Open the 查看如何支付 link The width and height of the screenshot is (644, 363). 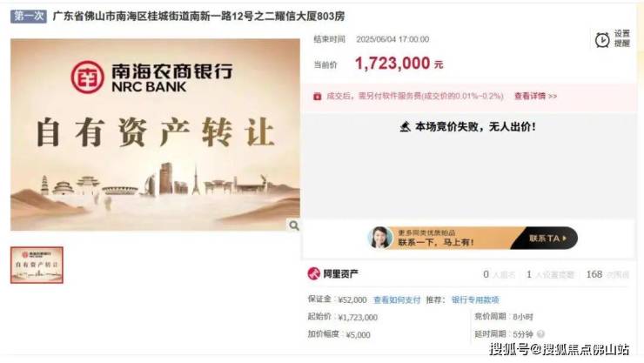(397, 299)
